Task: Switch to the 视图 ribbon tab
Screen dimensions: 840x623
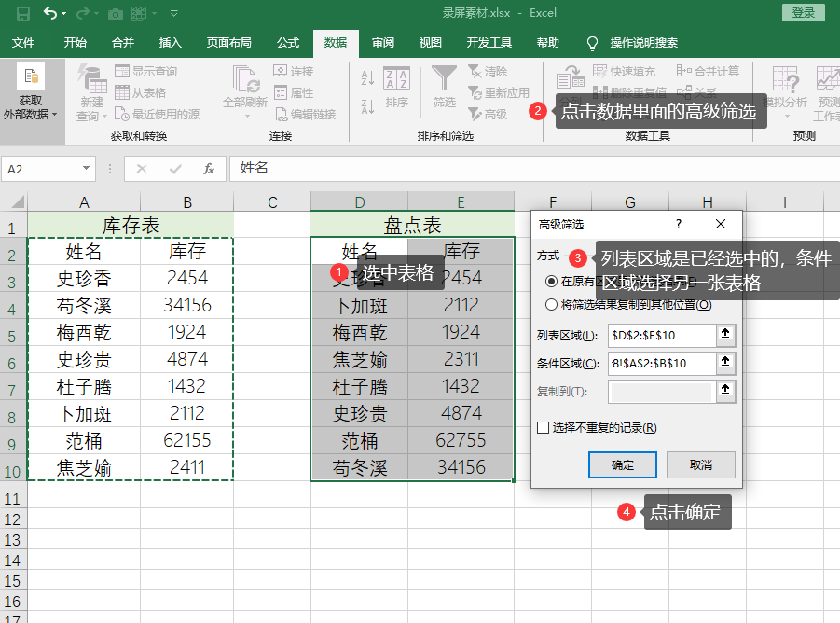Action: coord(430,42)
